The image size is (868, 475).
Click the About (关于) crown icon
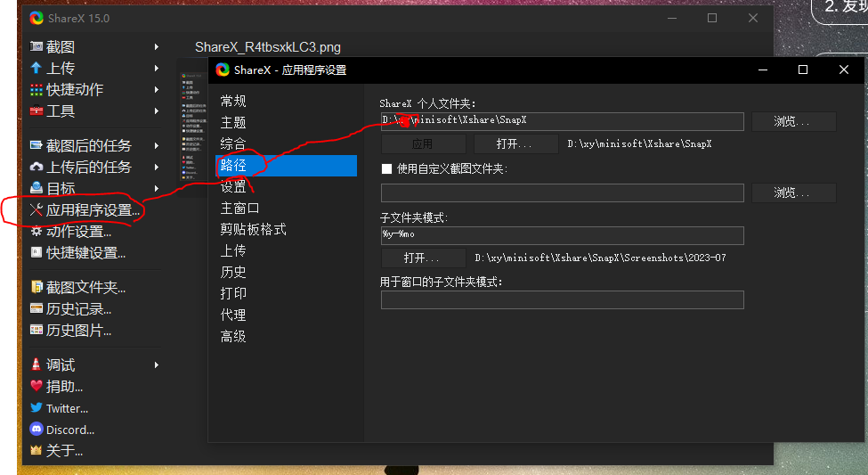tap(36, 450)
